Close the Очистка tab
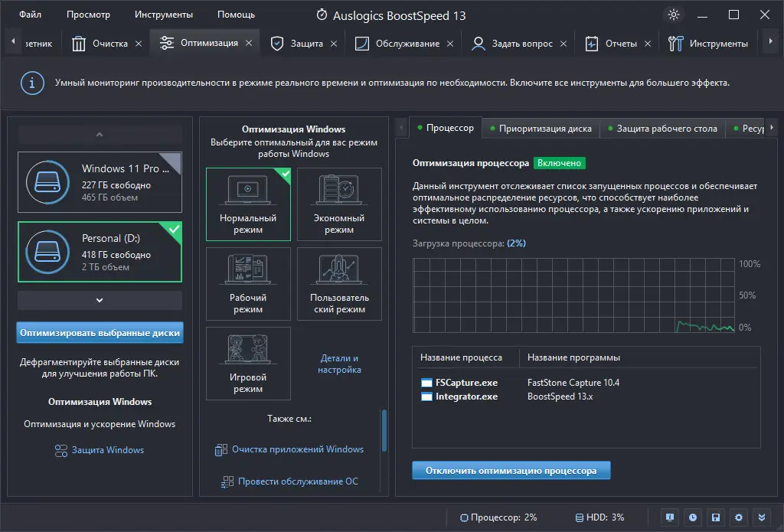 [139, 44]
